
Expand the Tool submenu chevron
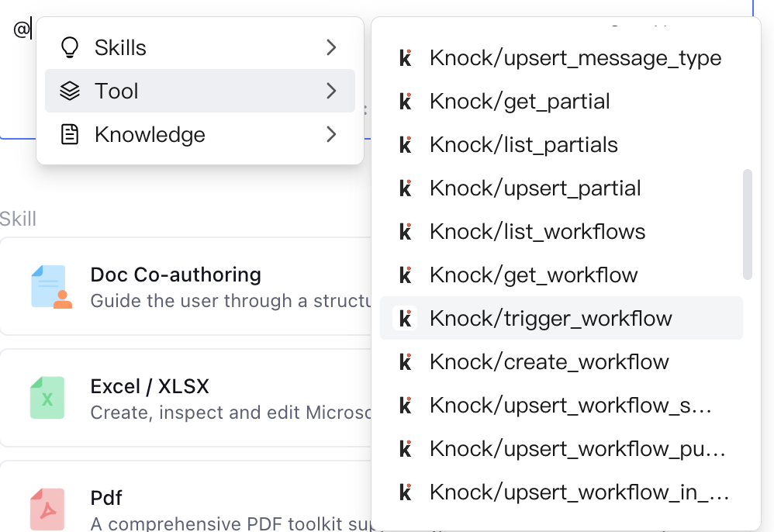[331, 91]
